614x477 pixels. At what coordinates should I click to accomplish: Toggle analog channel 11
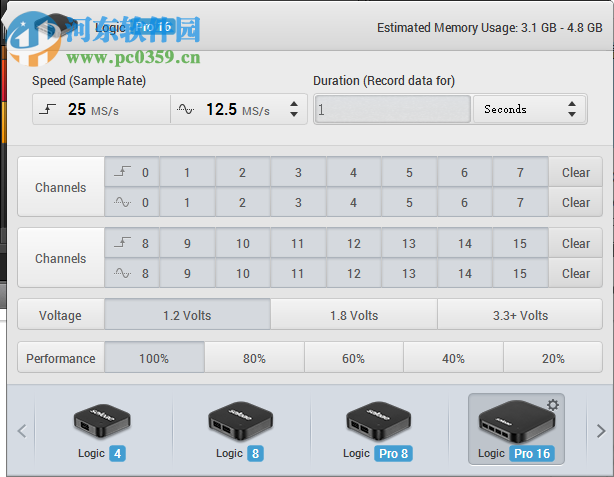[x=298, y=273]
